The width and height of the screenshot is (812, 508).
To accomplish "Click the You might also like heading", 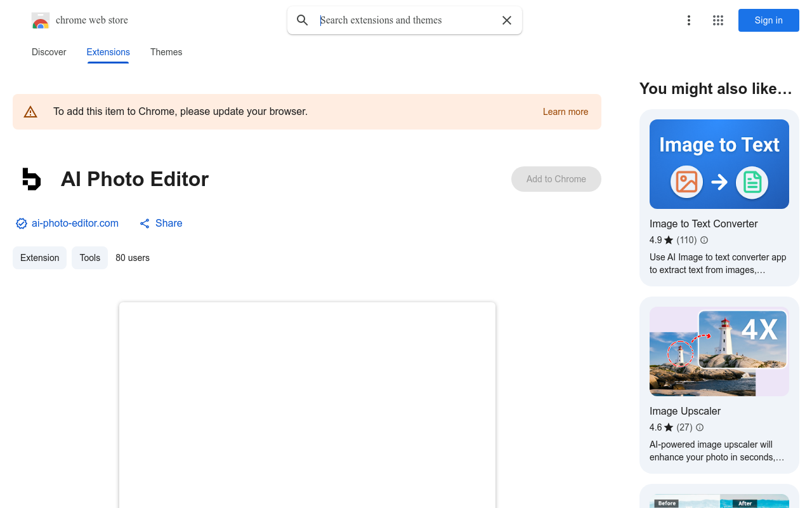I will (x=716, y=89).
